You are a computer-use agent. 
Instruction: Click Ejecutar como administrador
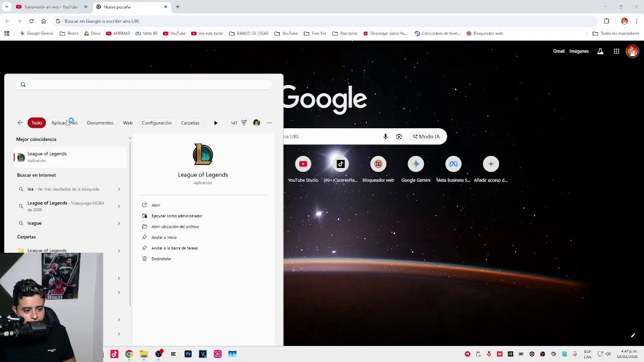click(x=177, y=216)
